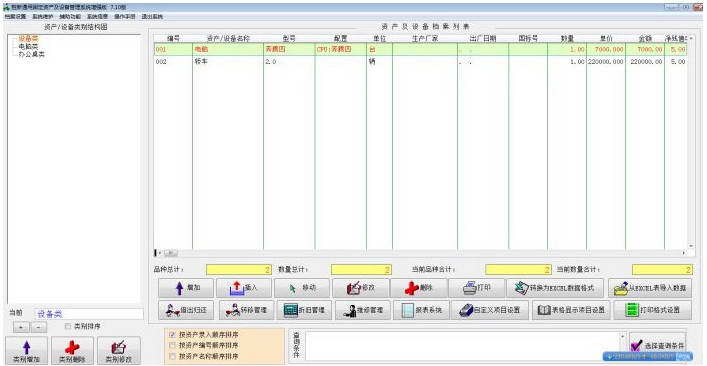This screenshot has width=707, height=366.
Task: Open the 辅助功能 menu
Action: coord(70,16)
